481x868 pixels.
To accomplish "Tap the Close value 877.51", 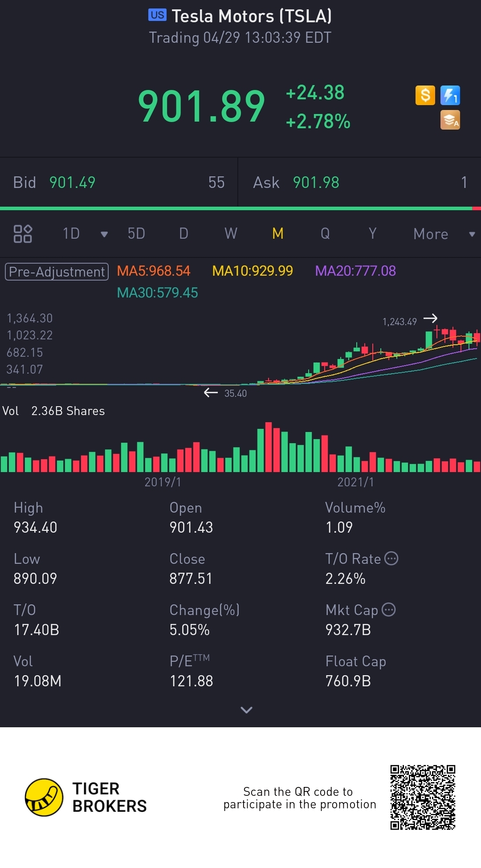I will pos(191,579).
